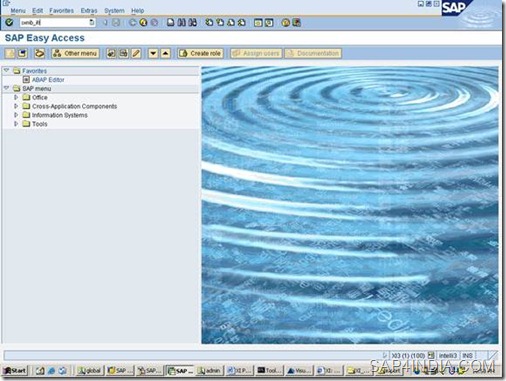This screenshot has height=381, width=506.
Task: Click the Change Favorites pencil icon
Action: point(136,53)
